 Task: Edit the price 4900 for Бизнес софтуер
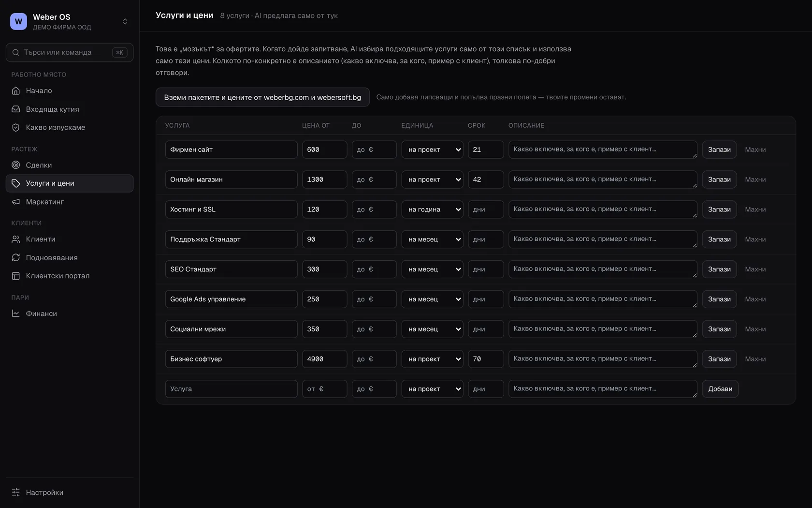(x=324, y=359)
